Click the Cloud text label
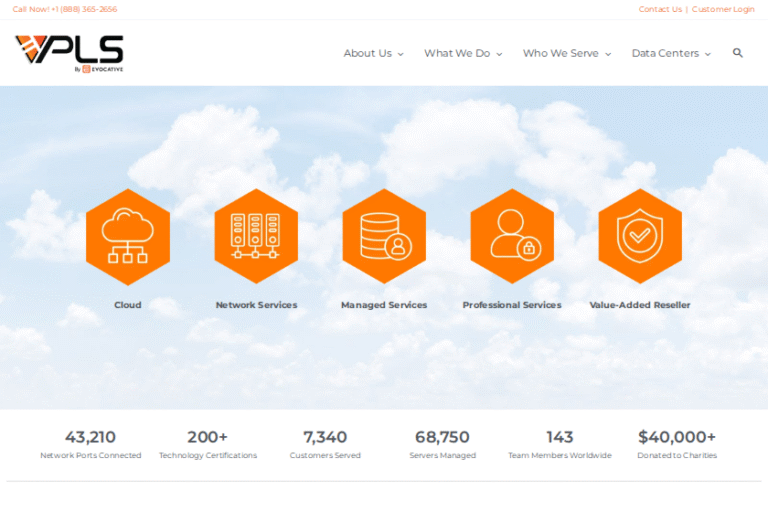The image size is (768, 512). (x=128, y=305)
